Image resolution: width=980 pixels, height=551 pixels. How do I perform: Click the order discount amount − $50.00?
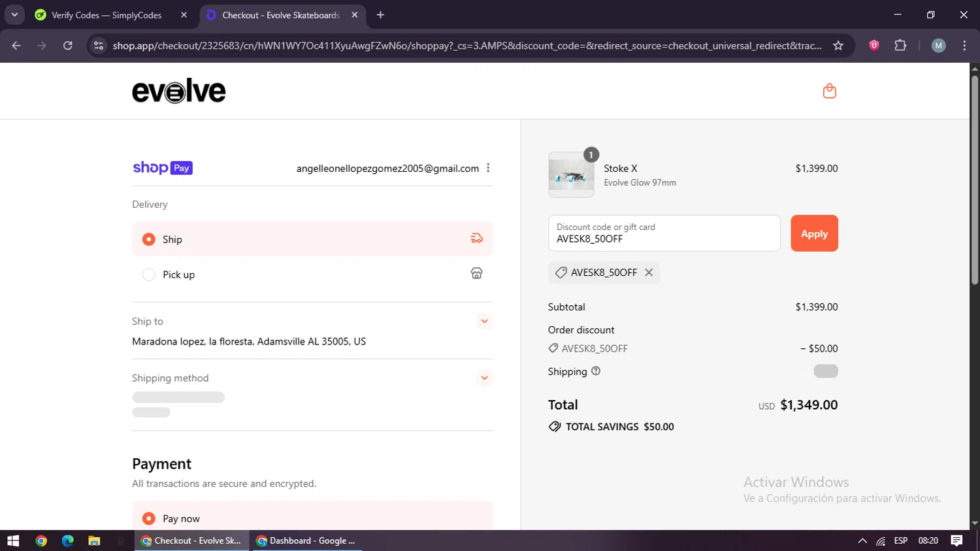click(x=819, y=348)
